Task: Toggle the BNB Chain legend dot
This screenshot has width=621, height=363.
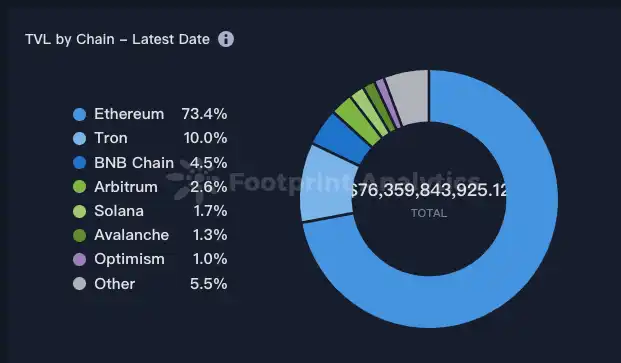Action: (80, 163)
